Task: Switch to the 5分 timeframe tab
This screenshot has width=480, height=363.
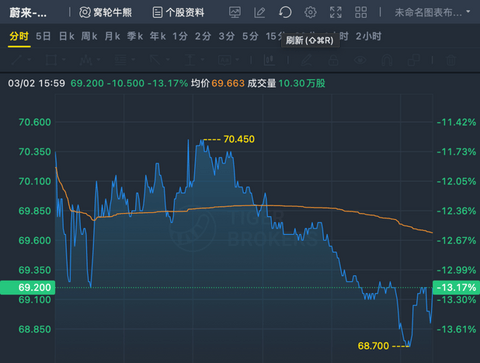Action: pos(250,36)
